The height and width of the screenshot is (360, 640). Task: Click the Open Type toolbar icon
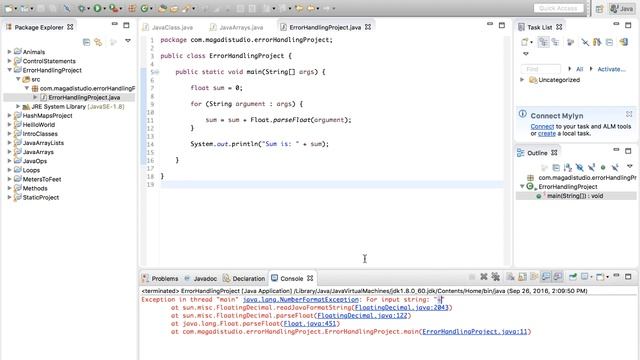tap(162, 8)
